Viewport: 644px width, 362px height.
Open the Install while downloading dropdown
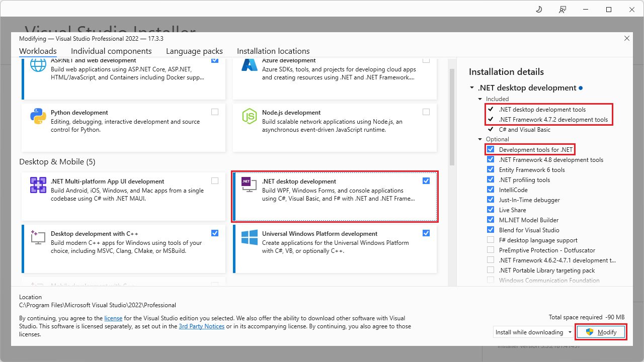(x=571, y=332)
